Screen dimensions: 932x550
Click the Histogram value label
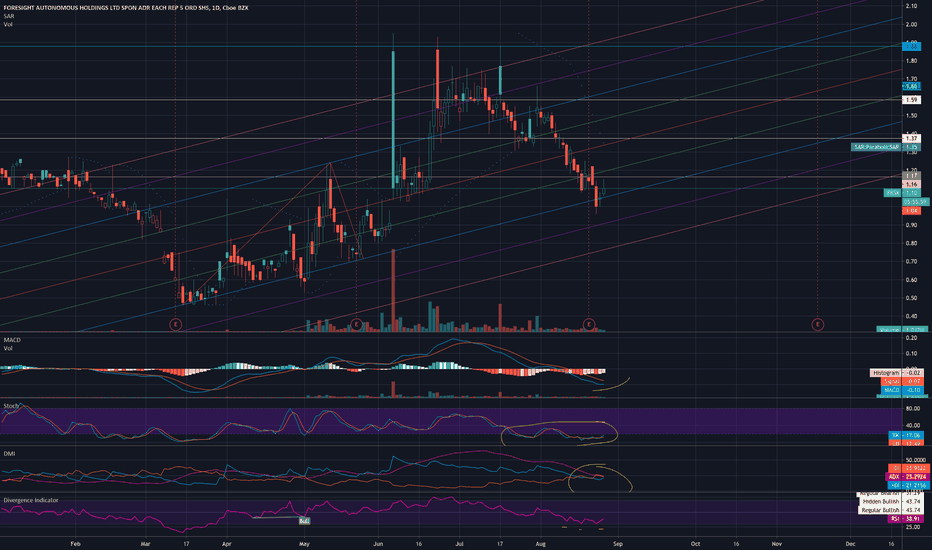pyautogui.click(x=896, y=373)
